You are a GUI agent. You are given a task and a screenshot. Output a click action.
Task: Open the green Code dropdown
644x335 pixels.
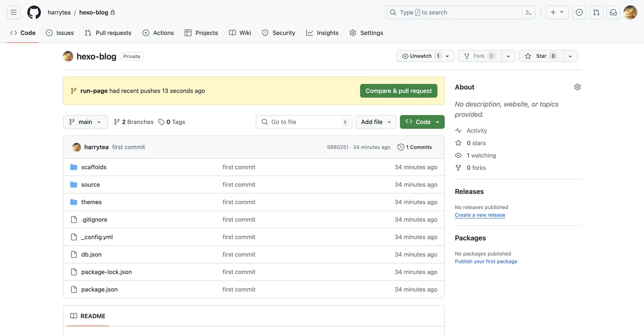(x=422, y=122)
